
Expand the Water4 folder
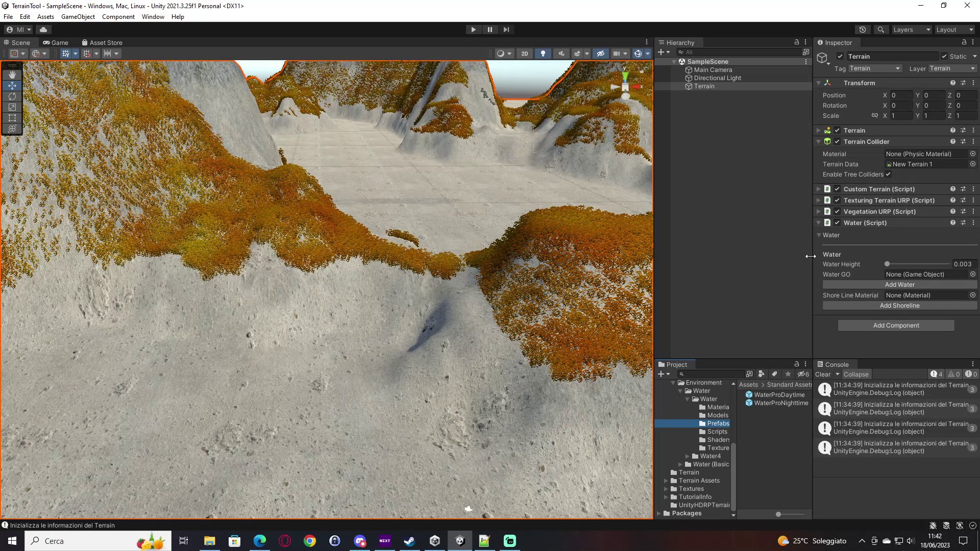688,456
